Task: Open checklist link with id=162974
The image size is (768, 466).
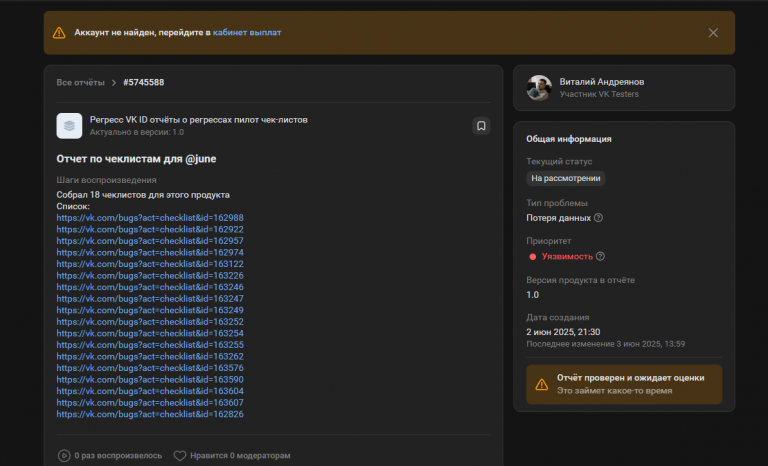Action: (150, 252)
